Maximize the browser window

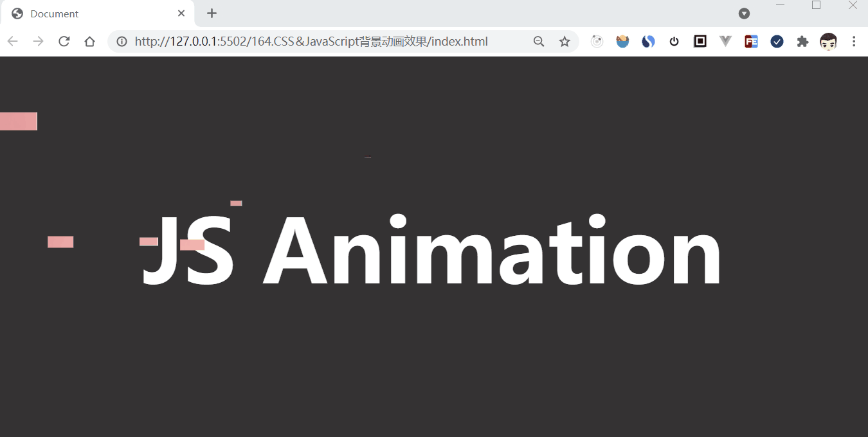[x=817, y=5]
